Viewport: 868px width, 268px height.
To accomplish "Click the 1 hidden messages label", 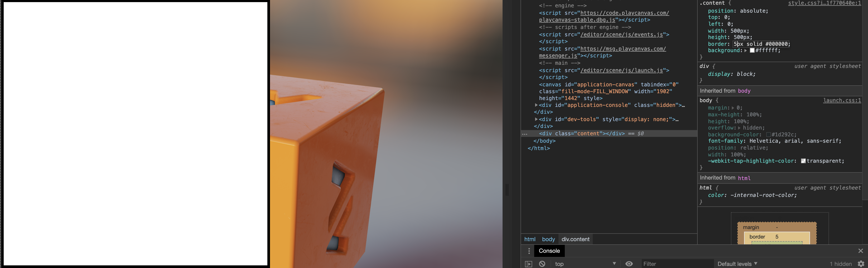I will pyautogui.click(x=841, y=264).
